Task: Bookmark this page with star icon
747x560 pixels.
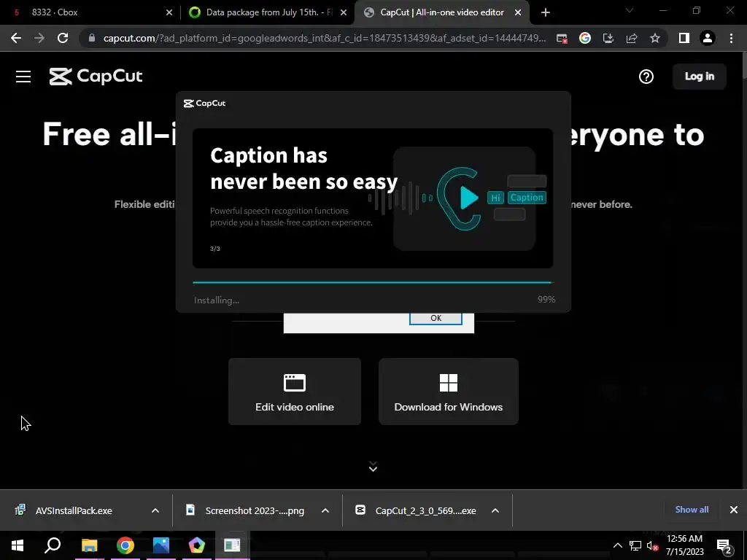Action: pos(654,38)
